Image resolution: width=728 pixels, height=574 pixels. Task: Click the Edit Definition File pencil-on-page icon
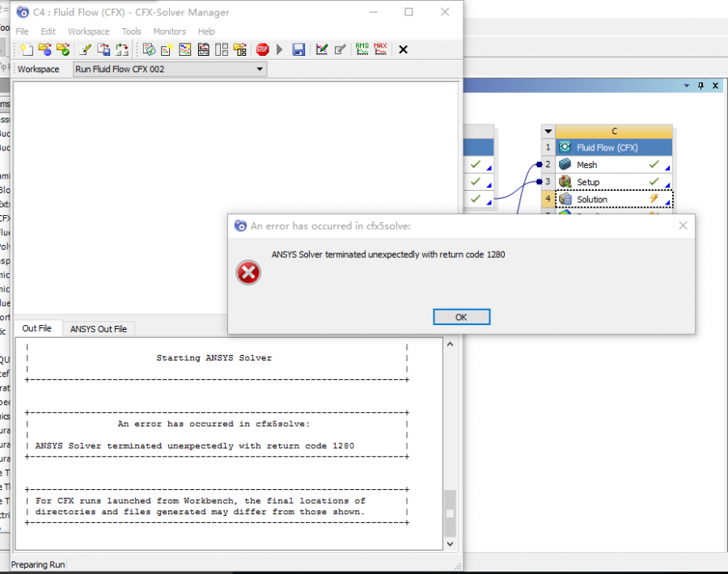pyautogui.click(x=86, y=49)
